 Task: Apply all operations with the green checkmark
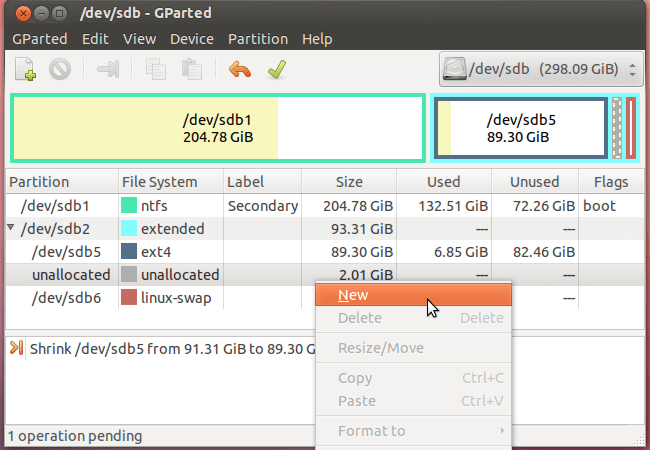[x=277, y=70]
